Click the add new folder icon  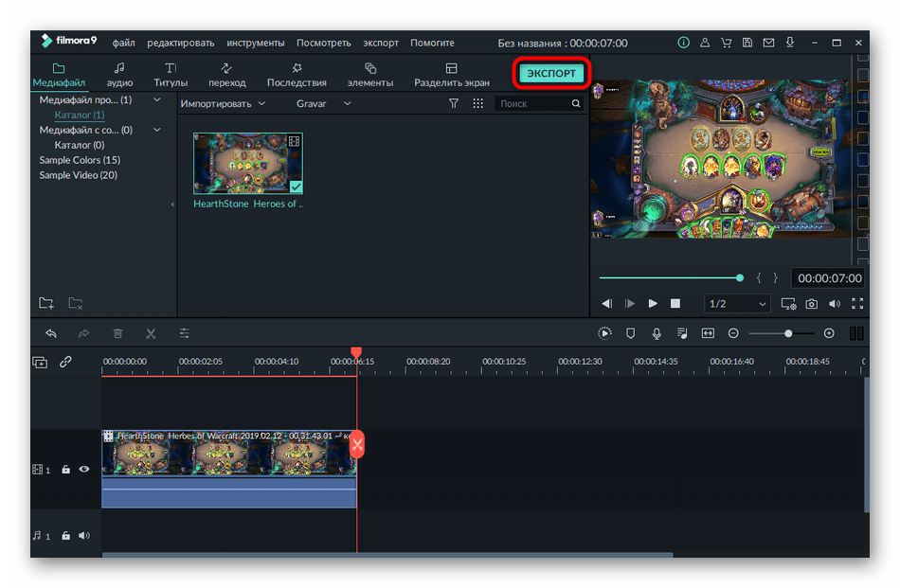(46, 303)
